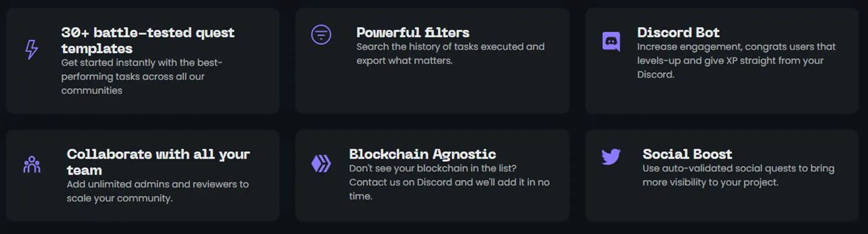Click the team people icon
The height and width of the screenshot is (234, 868).
tap(32, 164)
